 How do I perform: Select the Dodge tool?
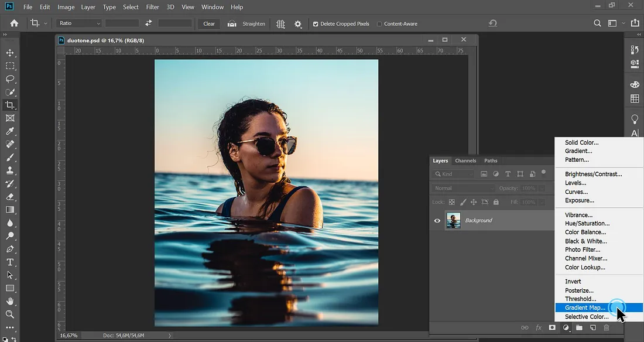point(10,236)
